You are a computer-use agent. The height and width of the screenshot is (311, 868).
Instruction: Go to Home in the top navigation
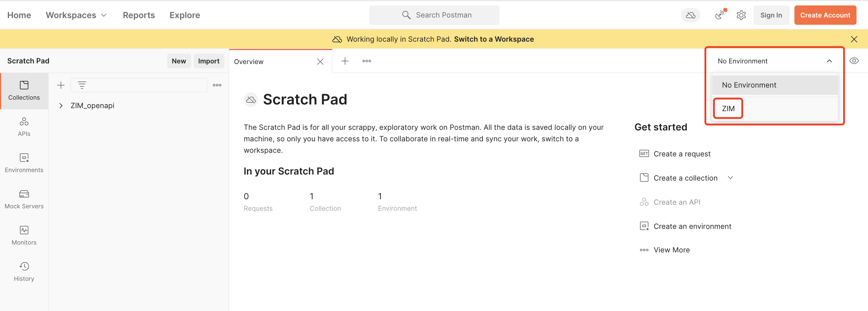[19, 15]
